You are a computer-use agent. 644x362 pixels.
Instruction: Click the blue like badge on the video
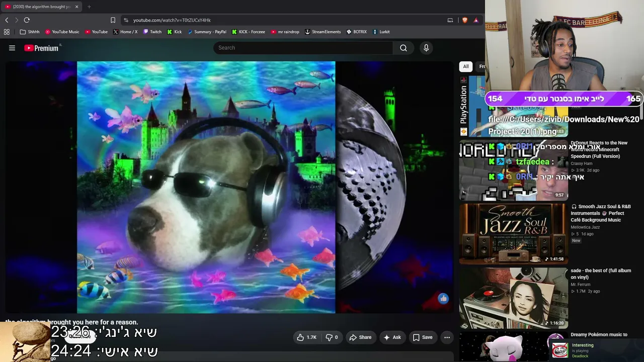443,299
